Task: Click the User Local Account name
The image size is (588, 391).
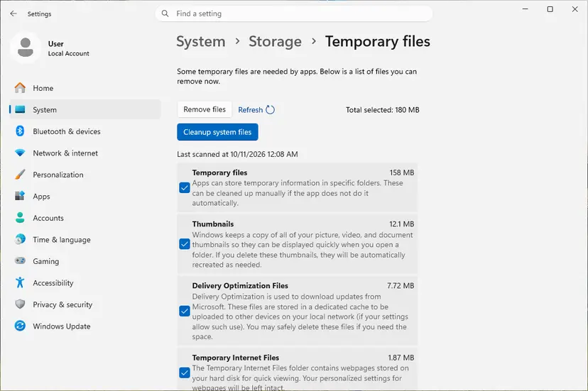Action: click(x=69, y=48)
